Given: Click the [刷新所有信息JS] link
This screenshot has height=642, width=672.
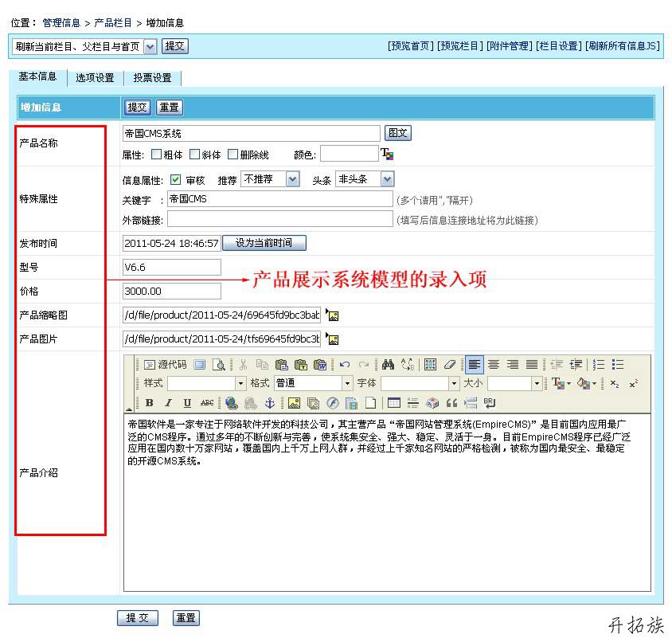Looking at the screenshot, I should pos(623,46).
